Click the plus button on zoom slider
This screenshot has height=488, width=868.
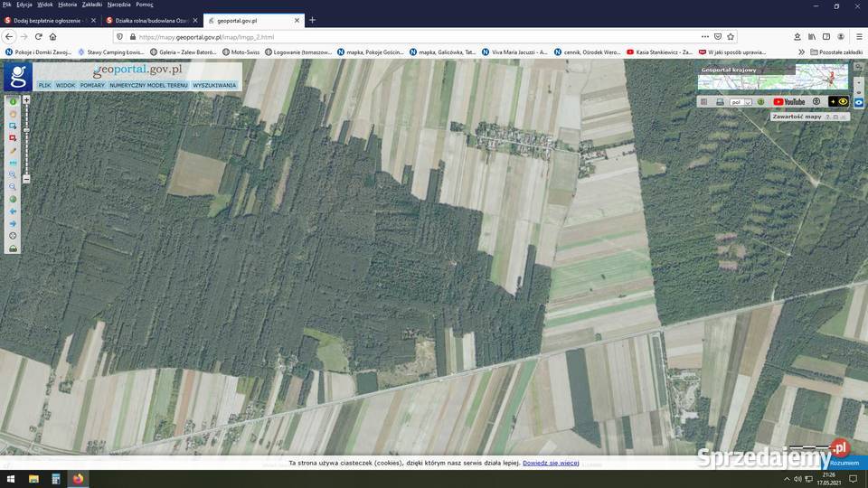coord(26,100)
